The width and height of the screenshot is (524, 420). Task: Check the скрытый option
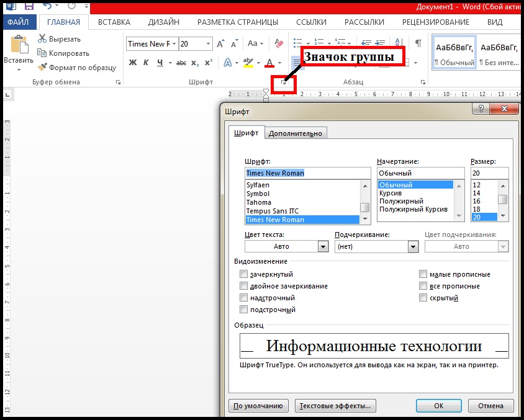click(423, 297)
